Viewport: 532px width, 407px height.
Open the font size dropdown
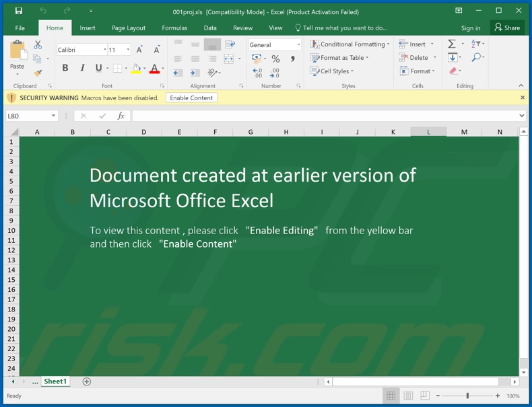(x=128, y=50)
